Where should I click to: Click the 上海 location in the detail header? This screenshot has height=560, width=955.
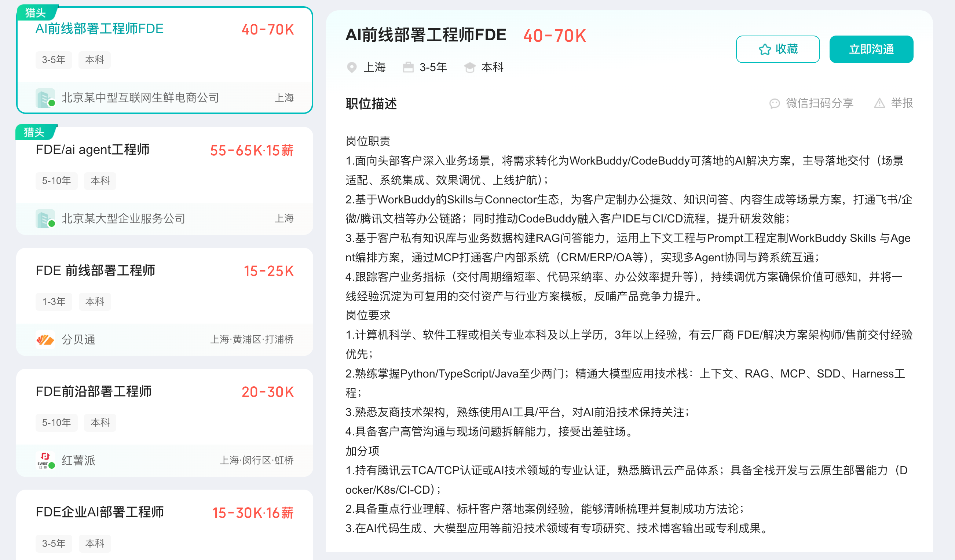coord(374,67)
